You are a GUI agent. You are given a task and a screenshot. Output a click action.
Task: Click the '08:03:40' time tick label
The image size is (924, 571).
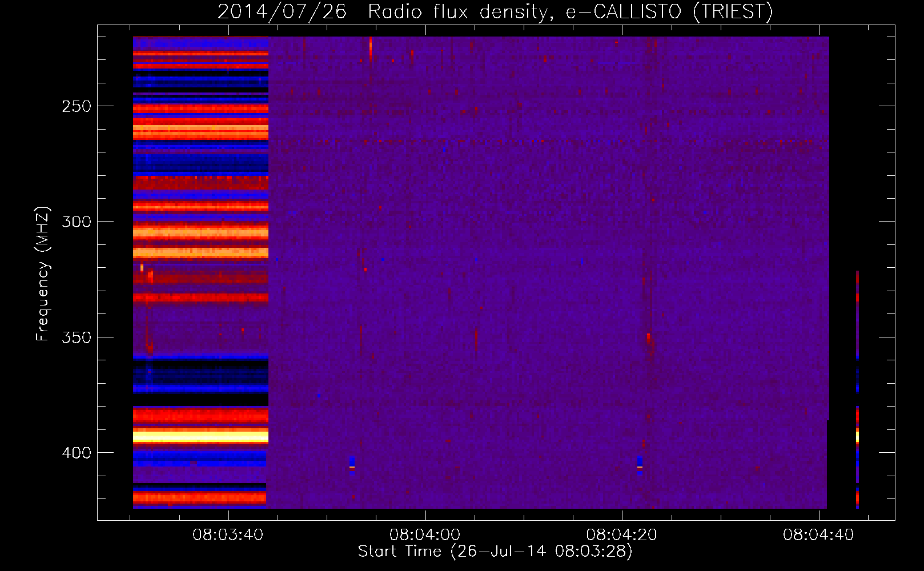[228, 535]
